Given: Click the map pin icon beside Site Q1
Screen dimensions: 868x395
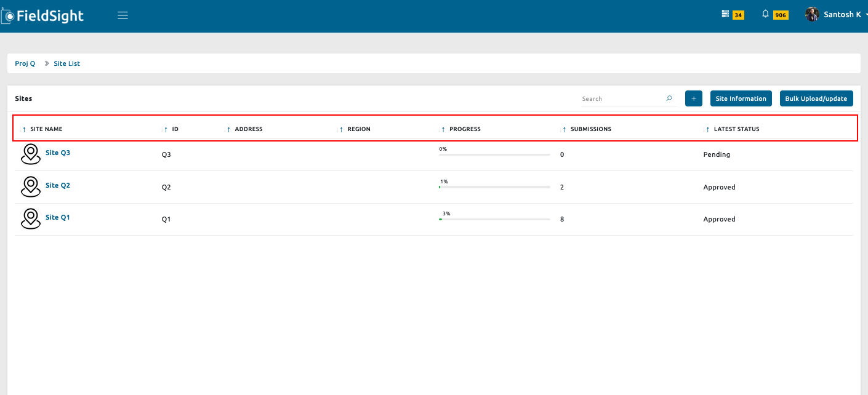Looking at the screenshot, I should click(30, 218).
